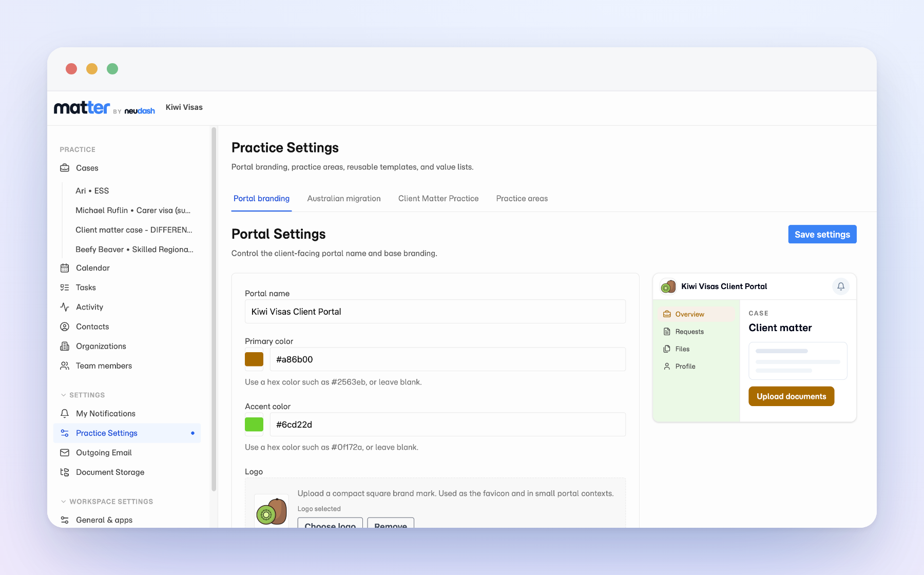Click the sidebar vertical scrollbar

pyautogui.click(x=214, y=309)
